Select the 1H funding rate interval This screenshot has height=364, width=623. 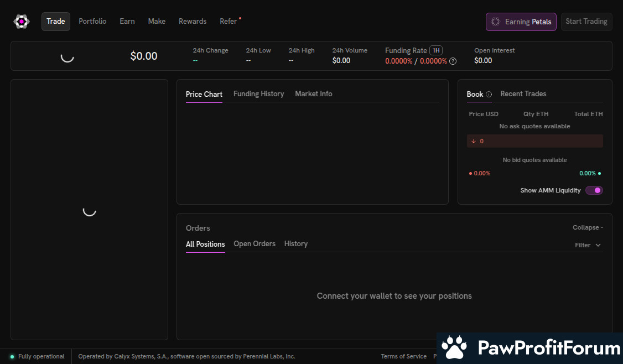pos(435,50)
